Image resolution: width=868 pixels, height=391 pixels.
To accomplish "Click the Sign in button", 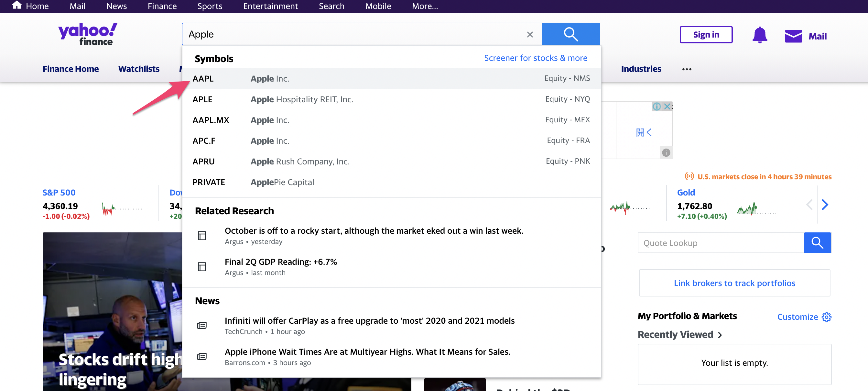I will coord(706,34).
